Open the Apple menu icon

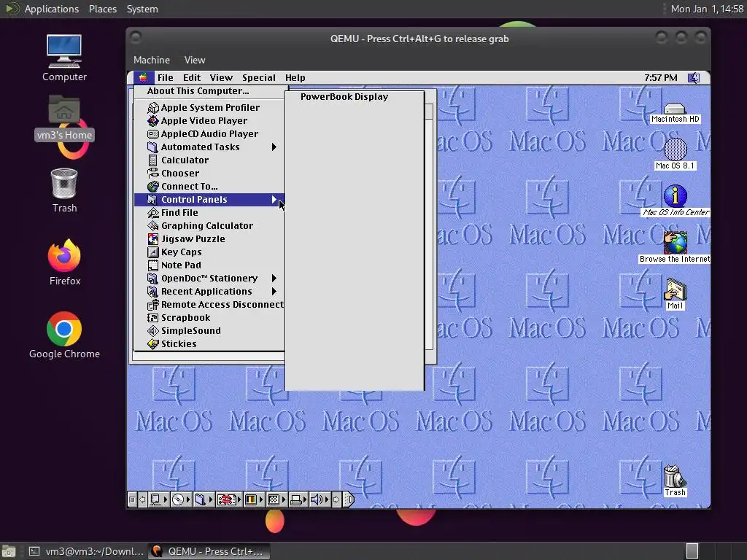(x=143, y=77)
